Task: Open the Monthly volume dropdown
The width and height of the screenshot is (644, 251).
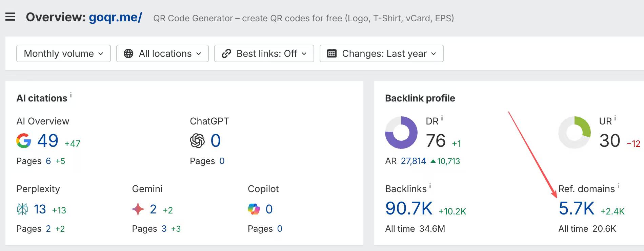Action: click(63, 53)
